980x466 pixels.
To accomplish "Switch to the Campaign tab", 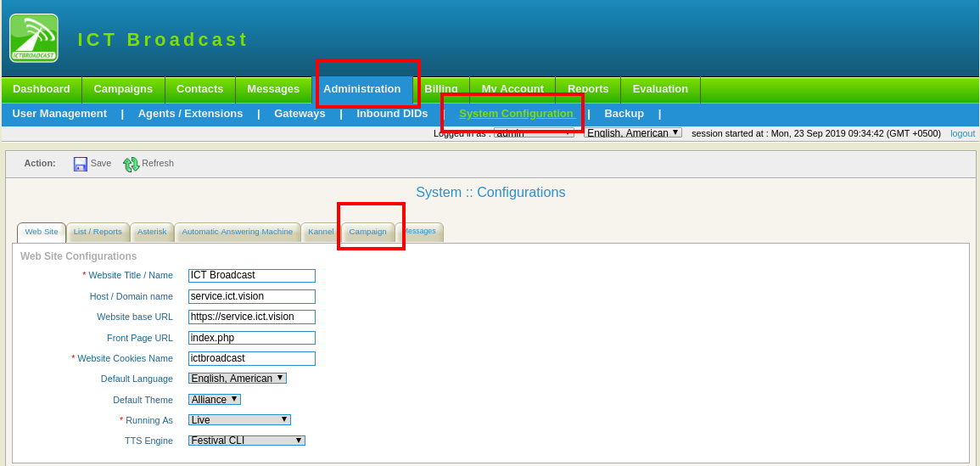I will click(x=368, y=232).
